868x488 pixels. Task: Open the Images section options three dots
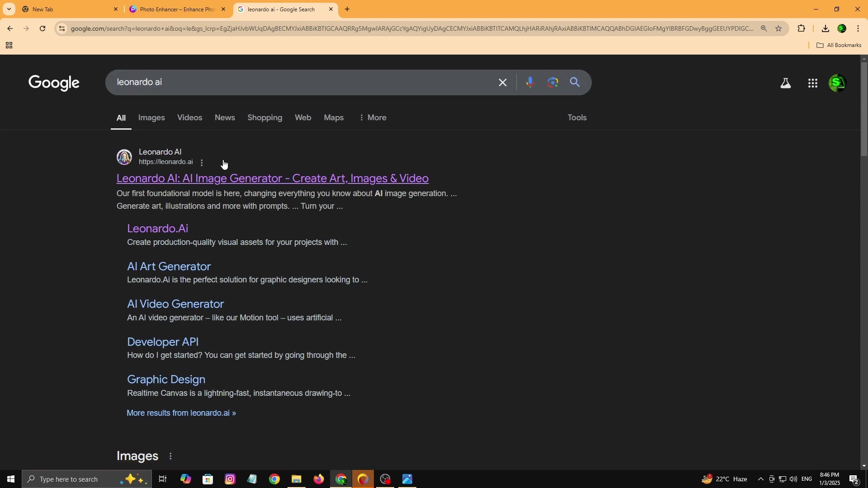(170, 456)
